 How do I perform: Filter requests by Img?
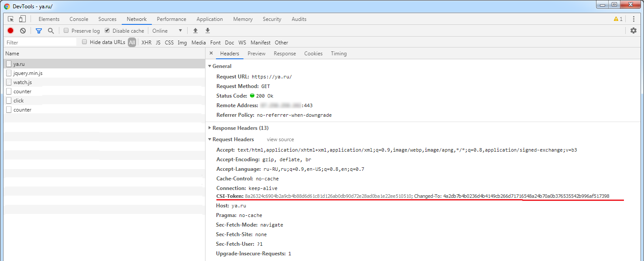coord(182,43)
